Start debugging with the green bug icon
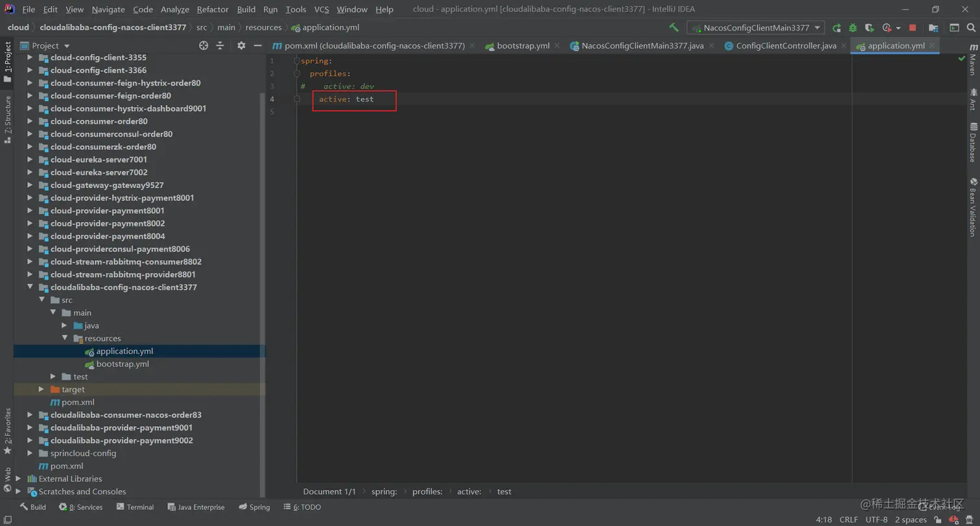 853,28
